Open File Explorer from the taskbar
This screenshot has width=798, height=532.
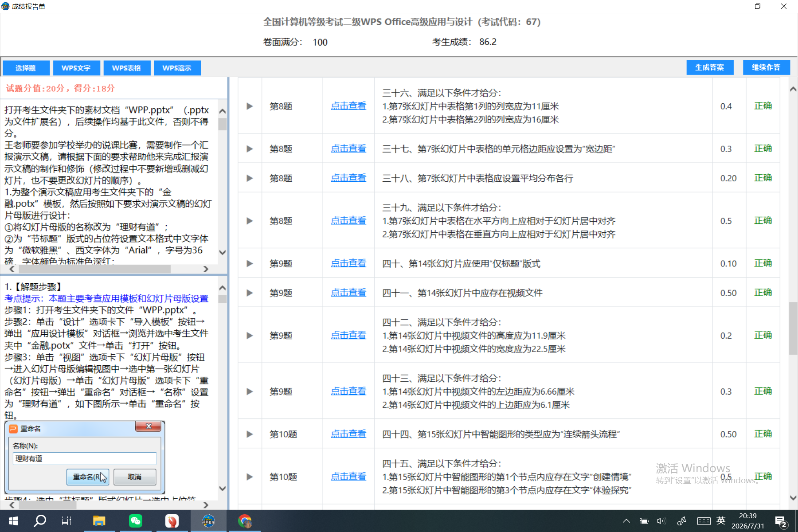click(x=99, y=521)
